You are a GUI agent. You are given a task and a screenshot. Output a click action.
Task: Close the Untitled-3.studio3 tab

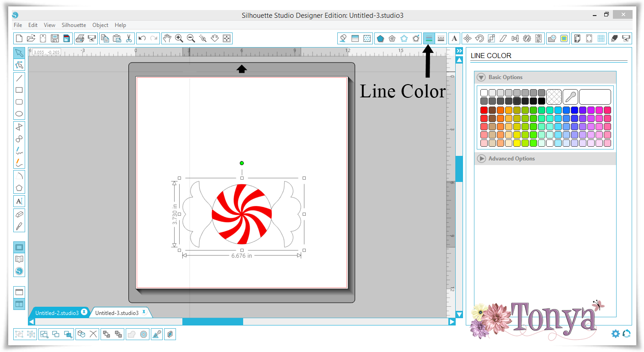pyautogui.click(x=144, y=312)
